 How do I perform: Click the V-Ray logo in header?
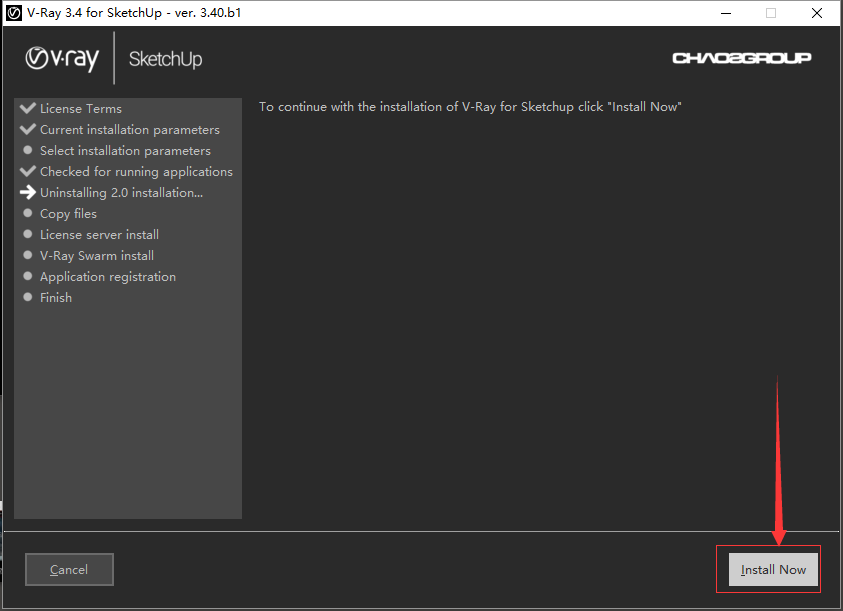pyautogui.click(x=62, y=59)
